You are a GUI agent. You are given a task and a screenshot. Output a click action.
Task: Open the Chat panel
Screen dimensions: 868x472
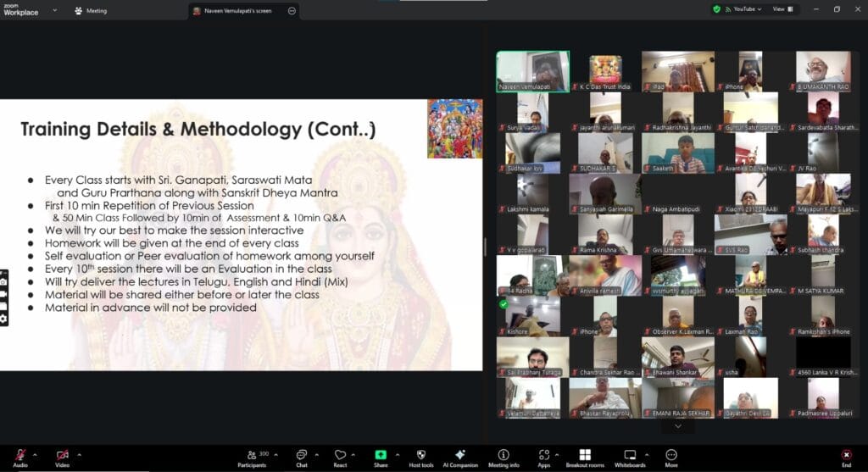(x=302, y=456)
